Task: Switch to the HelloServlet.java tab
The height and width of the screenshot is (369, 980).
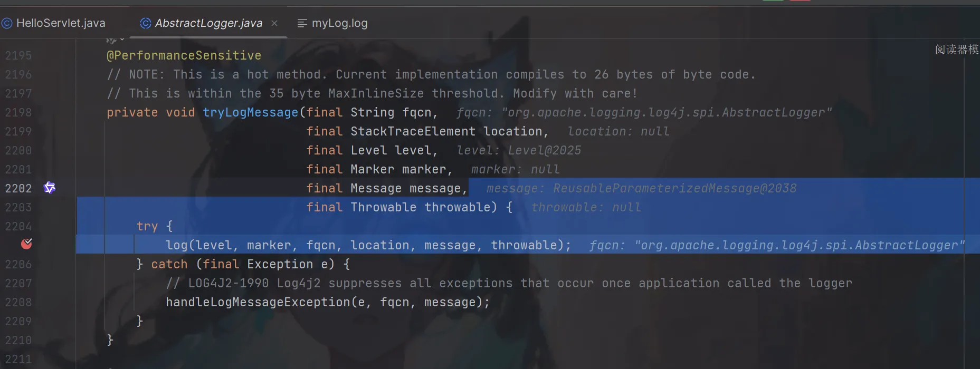Action: pyautogui.click(x=53, y=23)
